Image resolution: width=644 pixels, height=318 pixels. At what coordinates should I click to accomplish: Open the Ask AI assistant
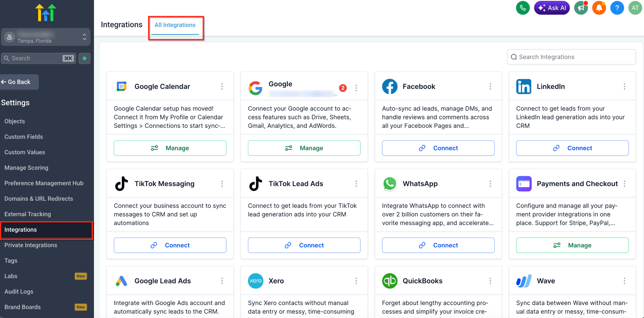551,8
